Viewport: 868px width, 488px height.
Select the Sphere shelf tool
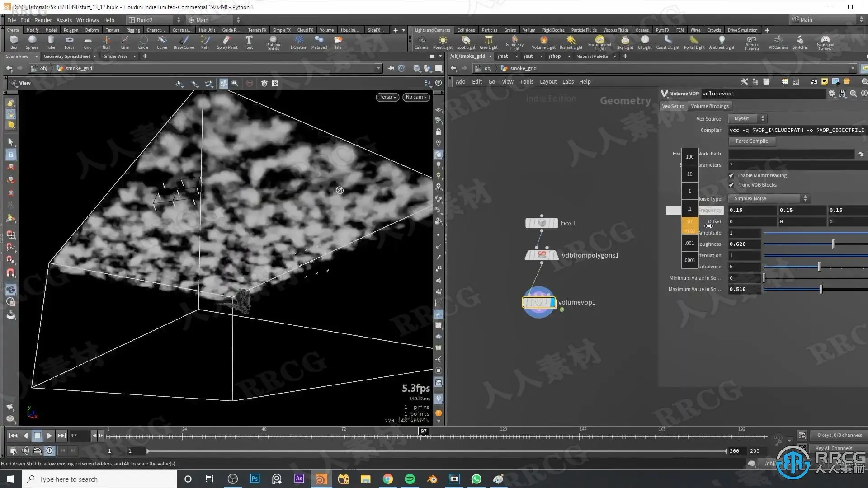tap(32, 42)
